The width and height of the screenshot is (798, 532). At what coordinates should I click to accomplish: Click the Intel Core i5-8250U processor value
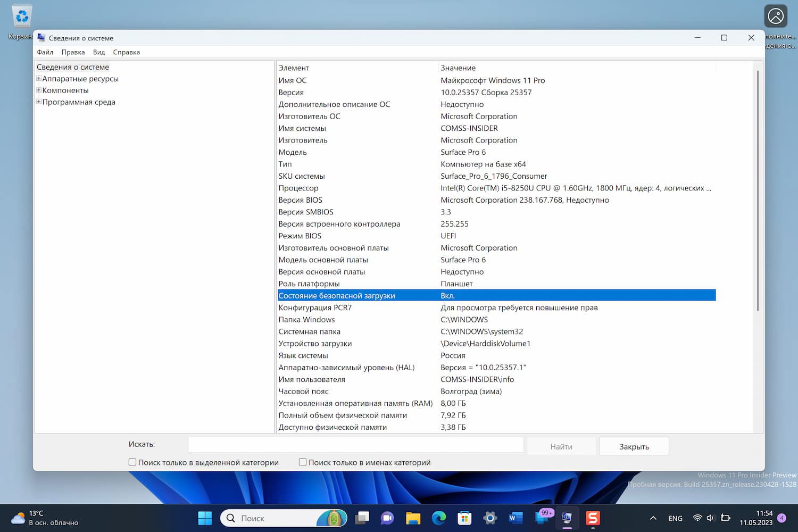pyautogui.click(x=576, y=188)
